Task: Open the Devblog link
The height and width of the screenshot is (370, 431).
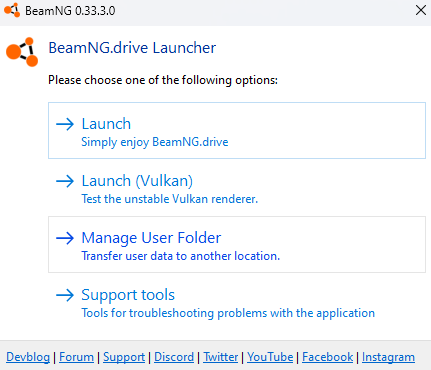Action: click(28, 357)
